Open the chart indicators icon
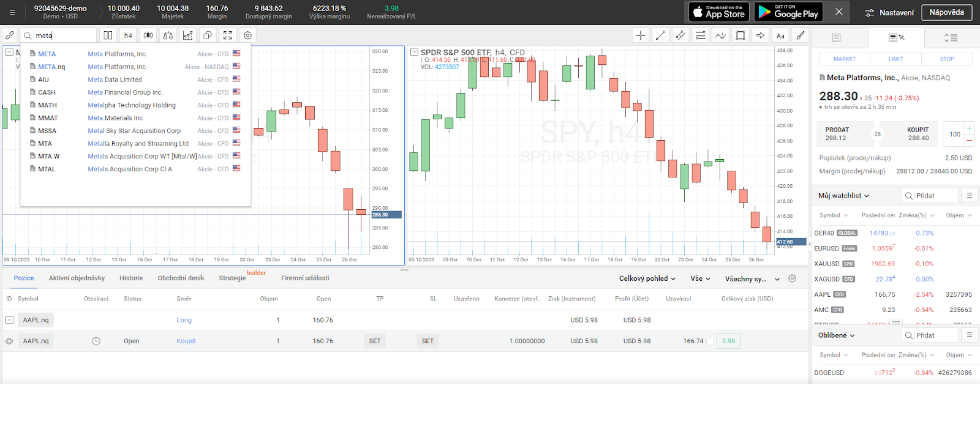This screenshot has width=980, height=443. [x=188, y=35]
